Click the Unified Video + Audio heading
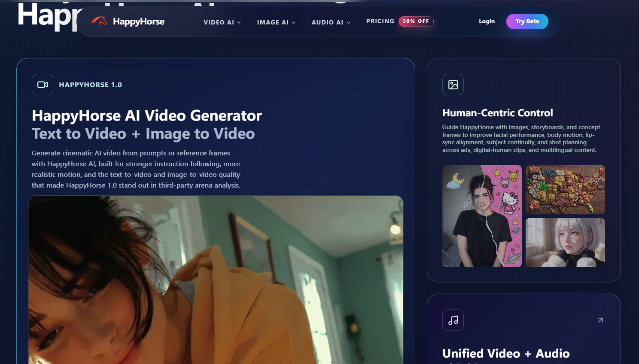This screenshot has width=639, height=364. (506, 353)
